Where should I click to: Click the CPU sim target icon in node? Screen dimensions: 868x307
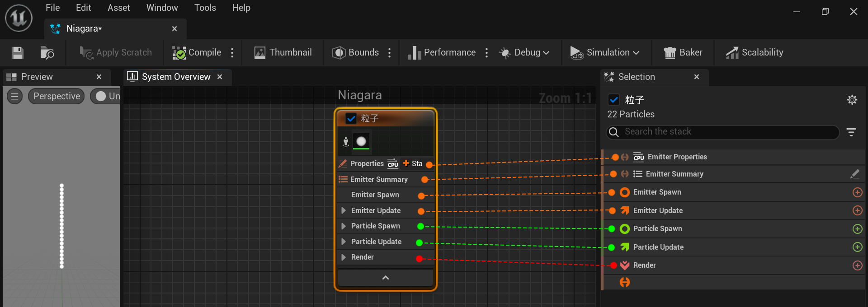pos(393,163)
